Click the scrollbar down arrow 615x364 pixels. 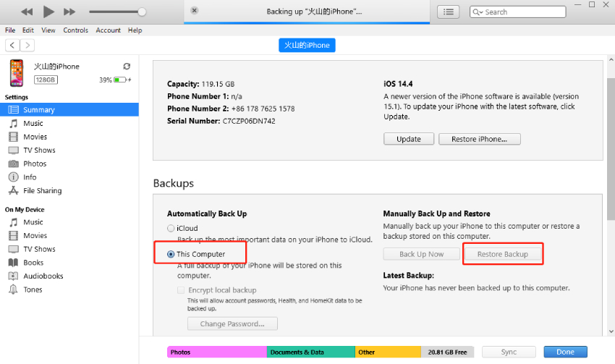(x=611, y=331)
